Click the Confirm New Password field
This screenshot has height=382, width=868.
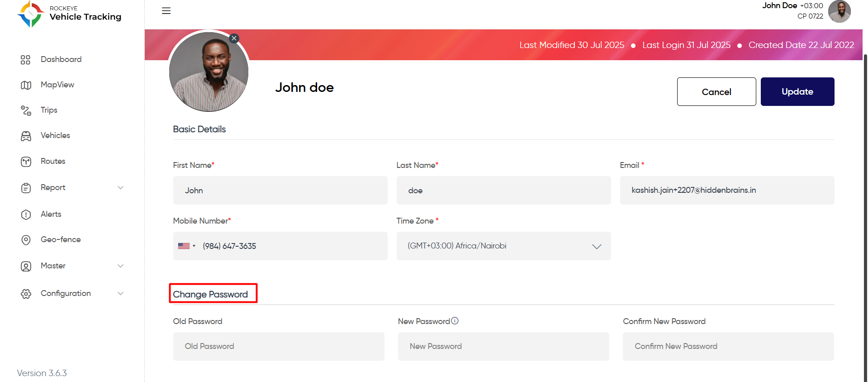(x=728, y=346)
